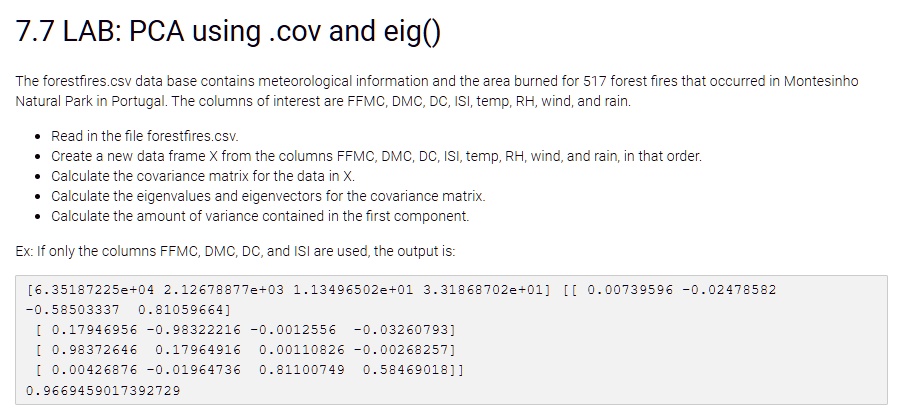Click "Natural Park in Portugal" text

pyautogui.click(x=91, y=101)
